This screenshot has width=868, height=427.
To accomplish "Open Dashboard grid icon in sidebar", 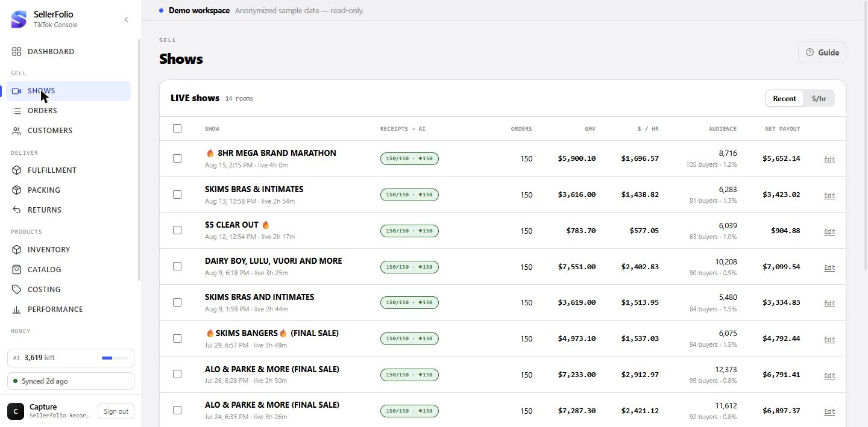I will click(x=17, y=52).
